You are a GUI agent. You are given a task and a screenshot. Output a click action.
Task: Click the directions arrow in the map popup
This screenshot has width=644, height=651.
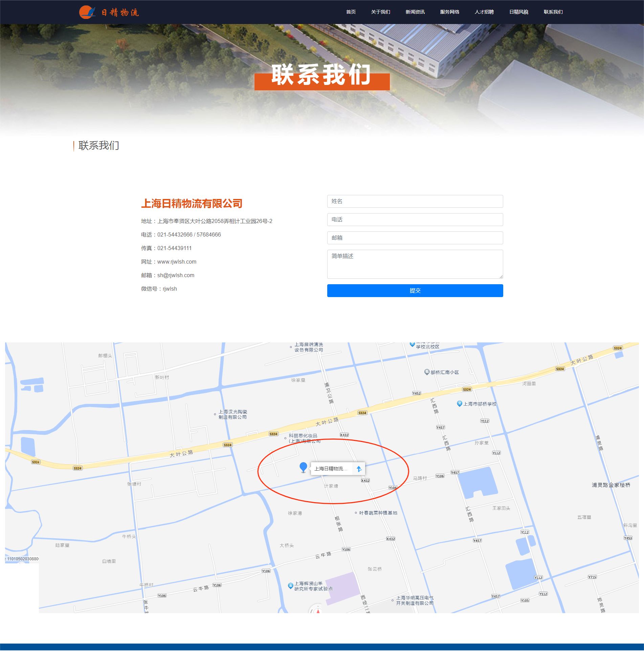(359, 469)
